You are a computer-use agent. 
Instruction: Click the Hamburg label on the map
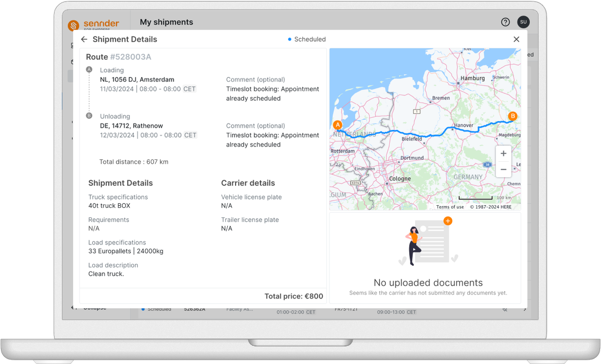click(473, 78)
